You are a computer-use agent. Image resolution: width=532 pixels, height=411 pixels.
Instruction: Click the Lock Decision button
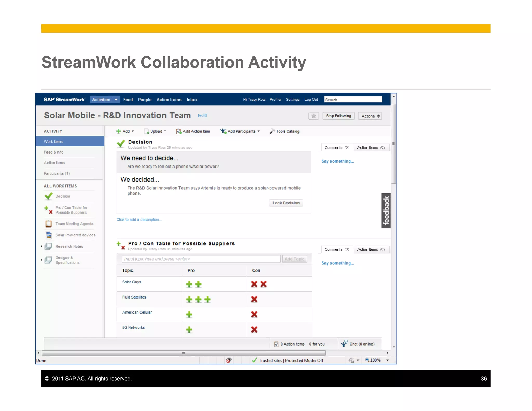click(286, 203)
